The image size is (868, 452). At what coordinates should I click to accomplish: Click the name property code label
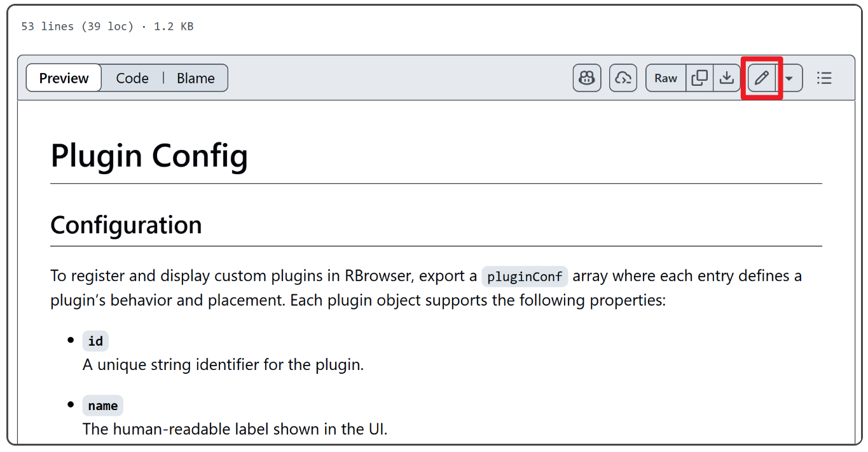coord(102,406)
